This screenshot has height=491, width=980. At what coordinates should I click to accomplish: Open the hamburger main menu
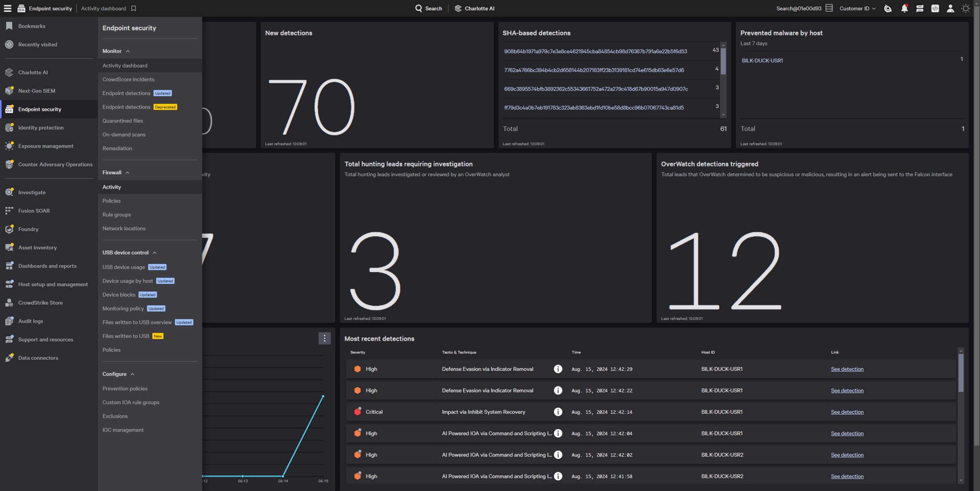coord(7,8)
